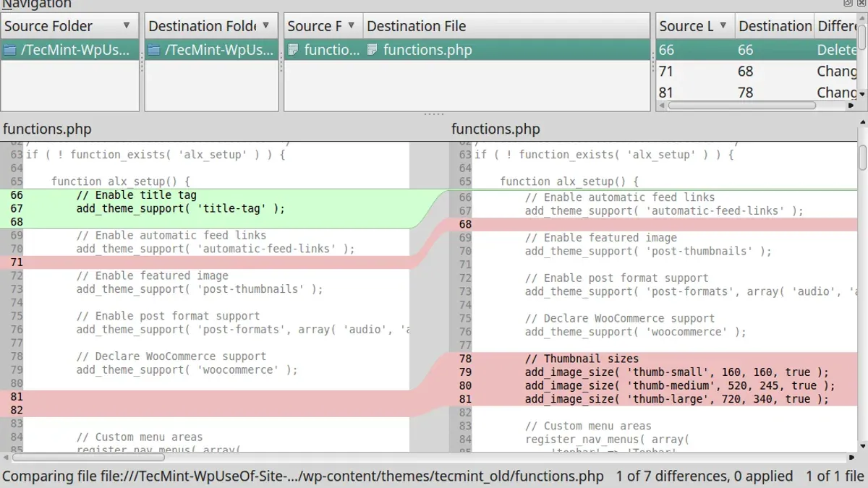
Task: Click '// Thumbnail sizes' line in right pane
Action: tap(582, 359)
